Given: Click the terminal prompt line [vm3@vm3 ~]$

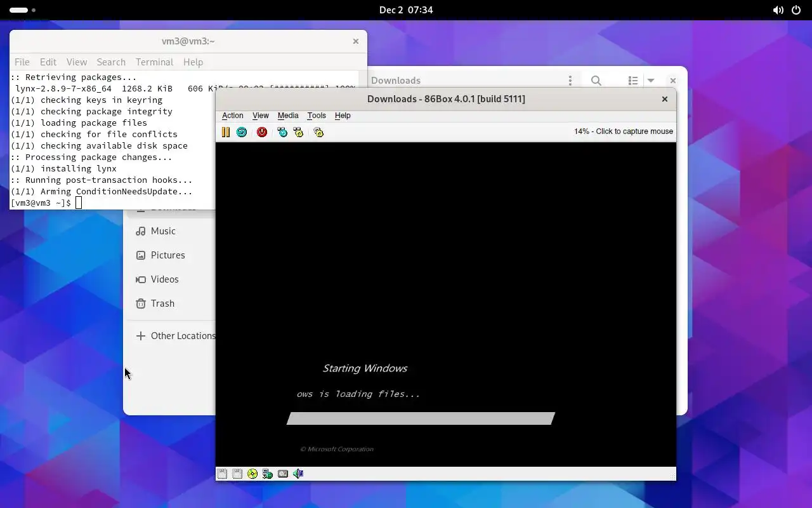Looking at the screenshot, I should 41,203.
